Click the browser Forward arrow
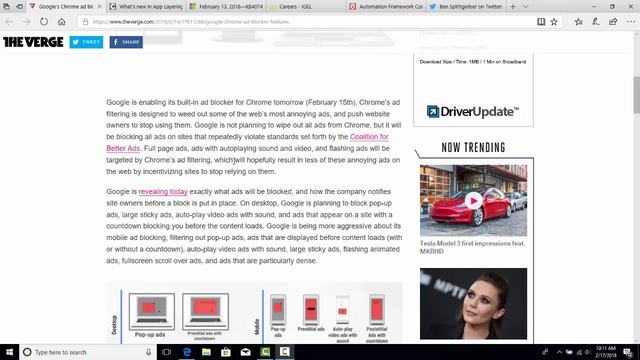 (27, 22)
